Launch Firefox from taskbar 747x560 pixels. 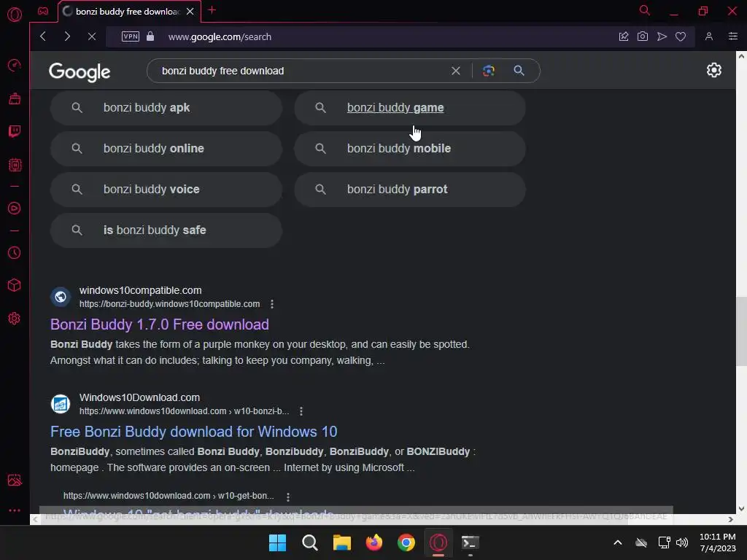tap(374, 542)
